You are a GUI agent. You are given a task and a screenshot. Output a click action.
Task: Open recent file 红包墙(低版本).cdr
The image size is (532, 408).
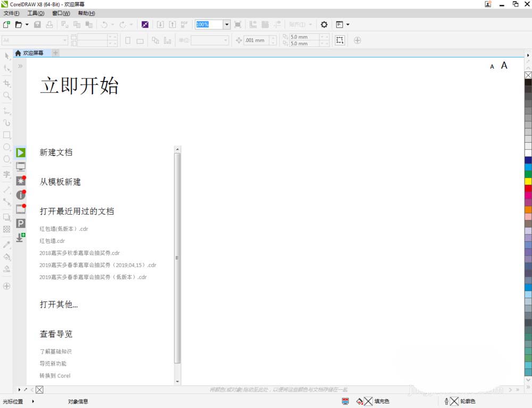(64, 229)
